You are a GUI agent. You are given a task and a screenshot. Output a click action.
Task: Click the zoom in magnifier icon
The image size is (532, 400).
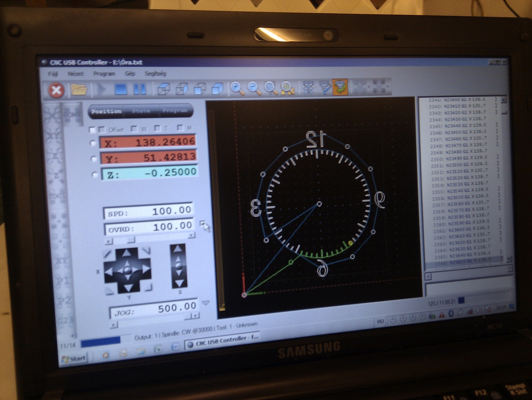(x=237, y=88)
